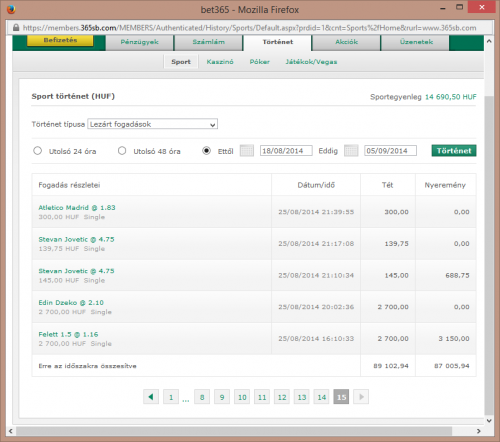Click the green Történet search button
Image resolution: width=500 pixels, height=442 pixels.
[454, 151]
